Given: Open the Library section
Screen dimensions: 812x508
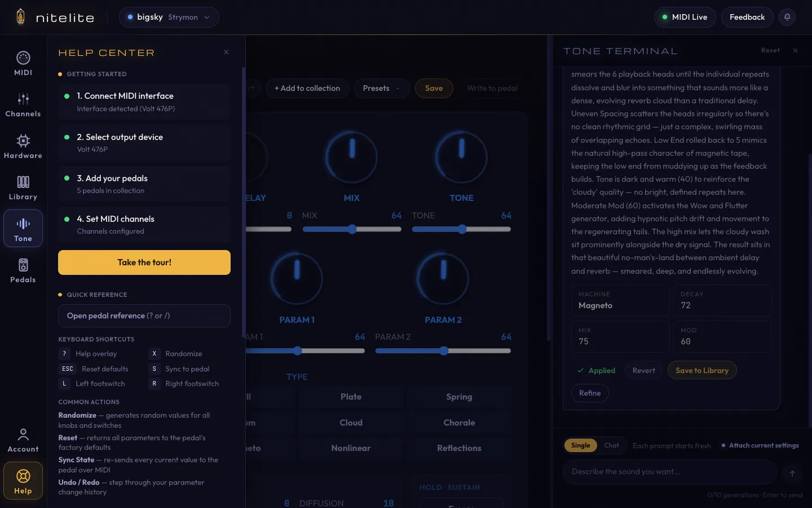Looking at the screenshot, I should [x=23, y=187].
